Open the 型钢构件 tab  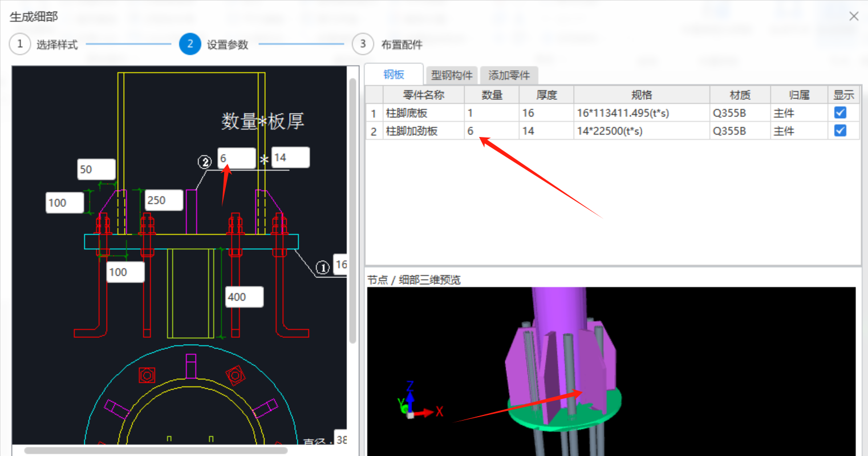[x=452, y=75]
